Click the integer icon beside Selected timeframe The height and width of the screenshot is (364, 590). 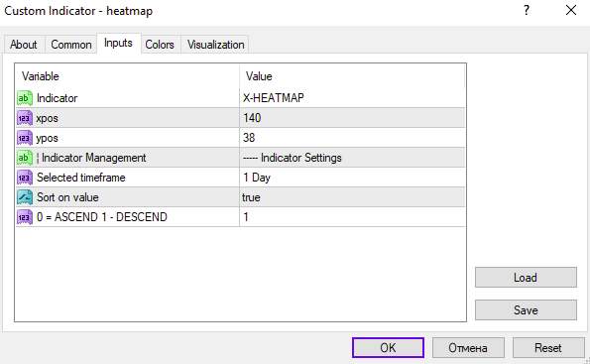click(x=25, y=178)
